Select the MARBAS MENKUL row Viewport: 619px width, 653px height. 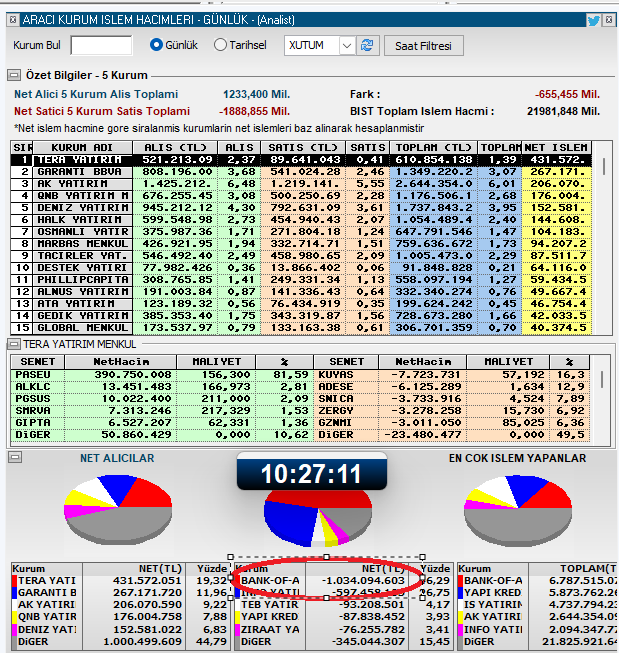coord(301,244)
